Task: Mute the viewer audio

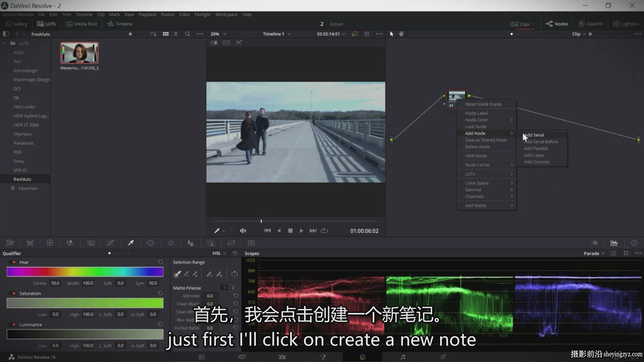Action: [x=243, y=231]
